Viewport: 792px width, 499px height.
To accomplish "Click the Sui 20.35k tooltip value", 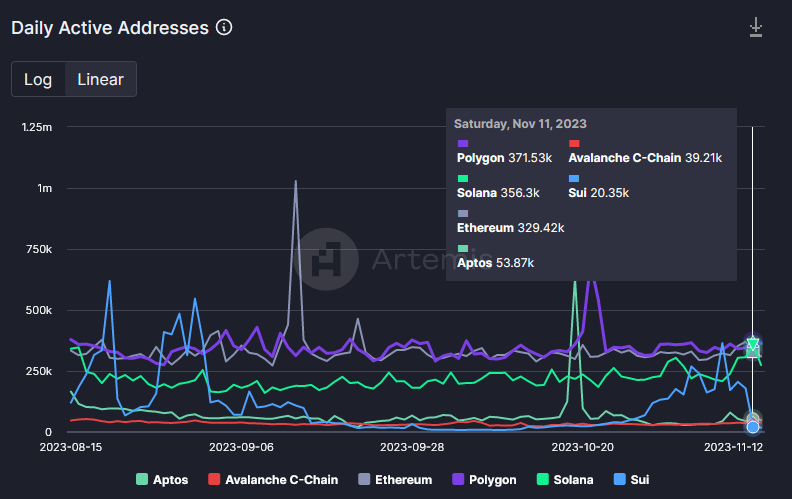I will click(x=599, y=193).
